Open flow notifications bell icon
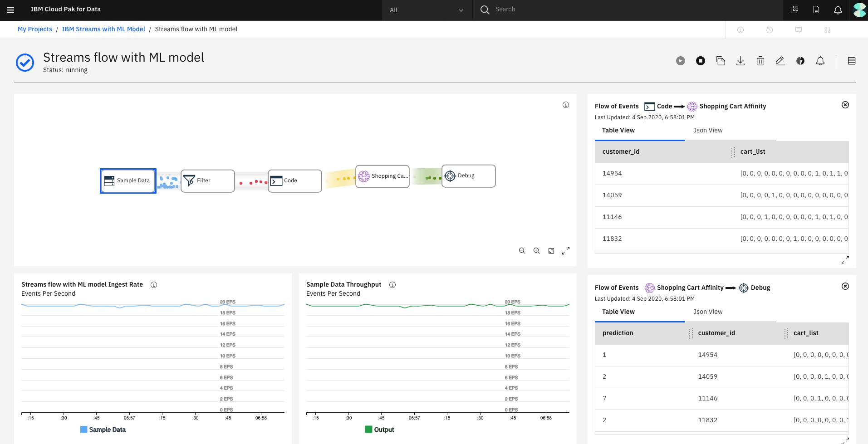This screenshot has width=868, height=444. (820, 61)
